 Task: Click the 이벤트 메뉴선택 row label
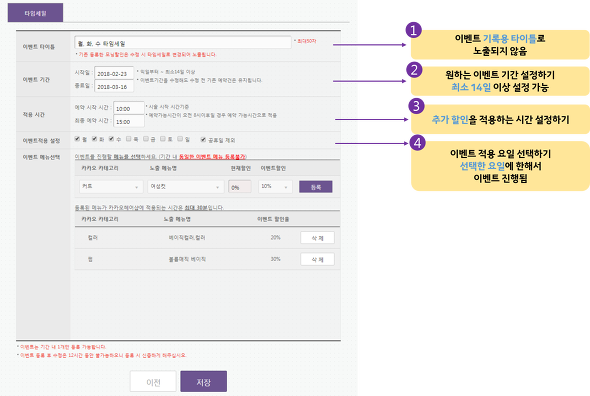(x=41, y=157)
